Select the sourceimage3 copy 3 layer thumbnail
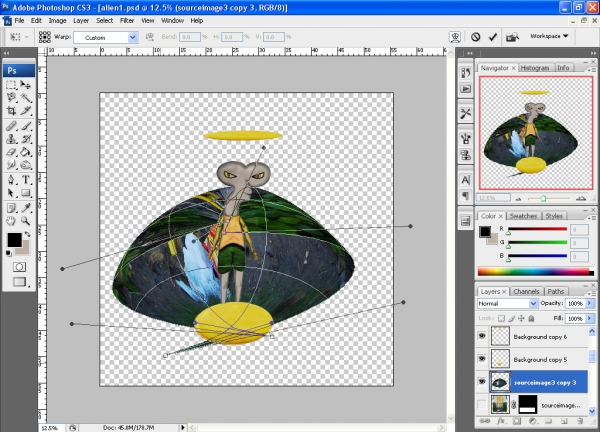Image resolution: width=600 pixels, height=432 pixels. click(x=500, y=382)
